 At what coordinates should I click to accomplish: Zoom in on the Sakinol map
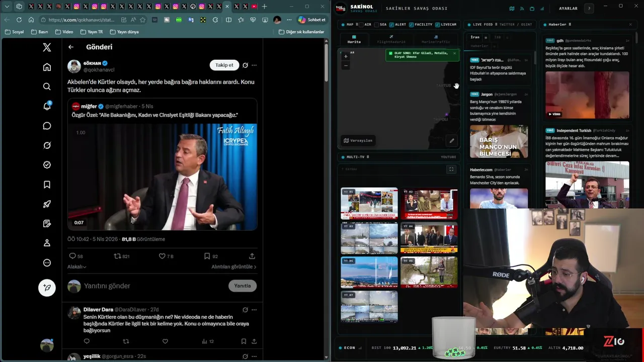click(x=346, y=56)
